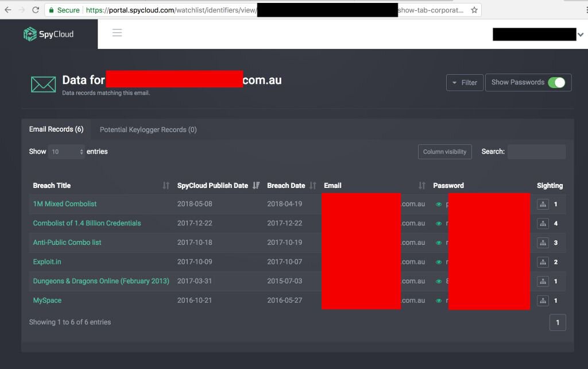Click the Password column header

tap(448, 186)
